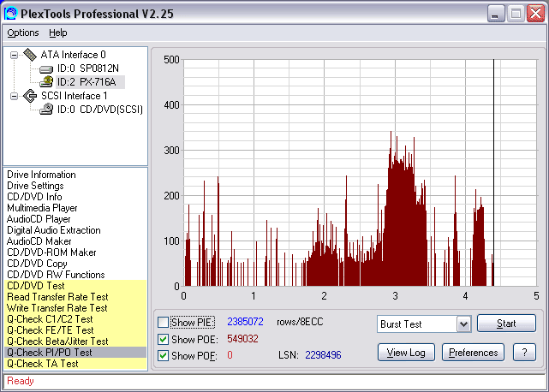Open Digital Audio Extraction function
The image size is (549, 392).
54,230
